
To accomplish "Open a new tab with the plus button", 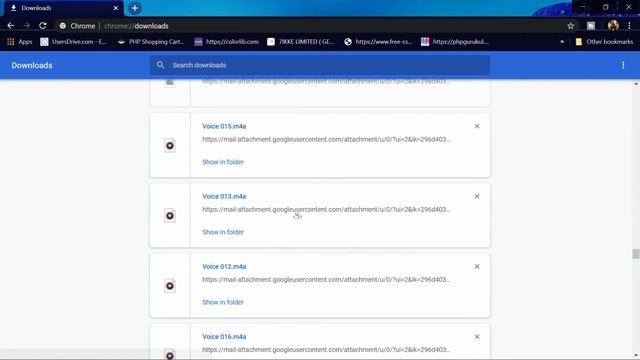I will coord(134,8).
